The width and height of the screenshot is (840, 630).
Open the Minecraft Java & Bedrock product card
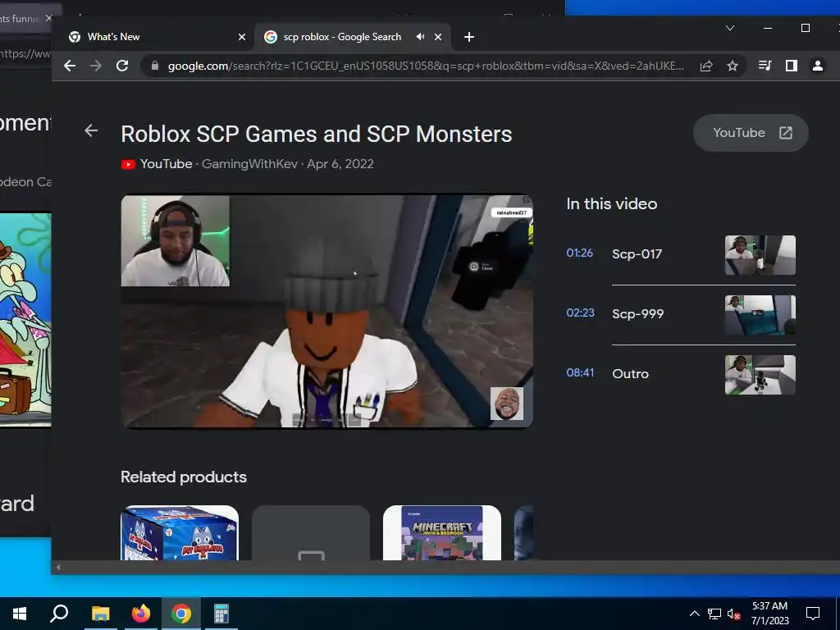442,533
